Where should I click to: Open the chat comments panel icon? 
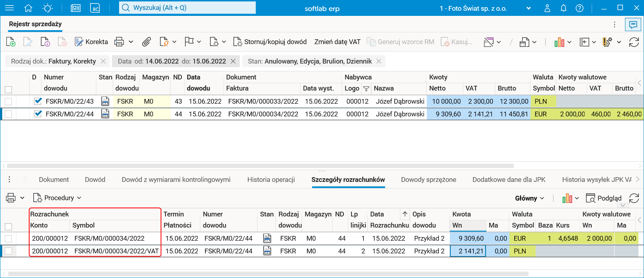633,25
